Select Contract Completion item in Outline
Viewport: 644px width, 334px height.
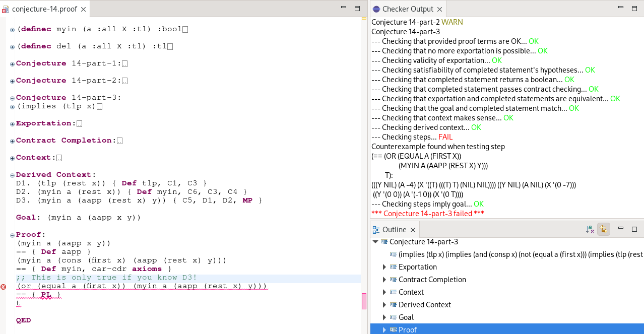(432, 280)
